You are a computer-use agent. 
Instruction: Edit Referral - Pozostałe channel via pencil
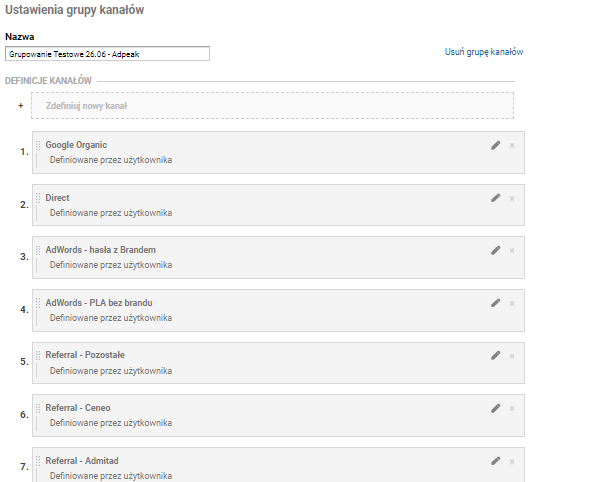[495, 356]
